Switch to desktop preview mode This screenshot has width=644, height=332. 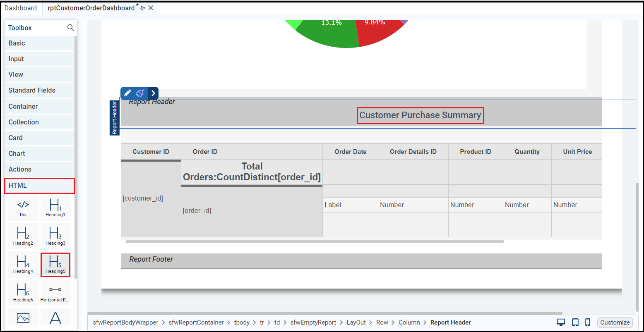pyautogui.click(x=561, y=322)
